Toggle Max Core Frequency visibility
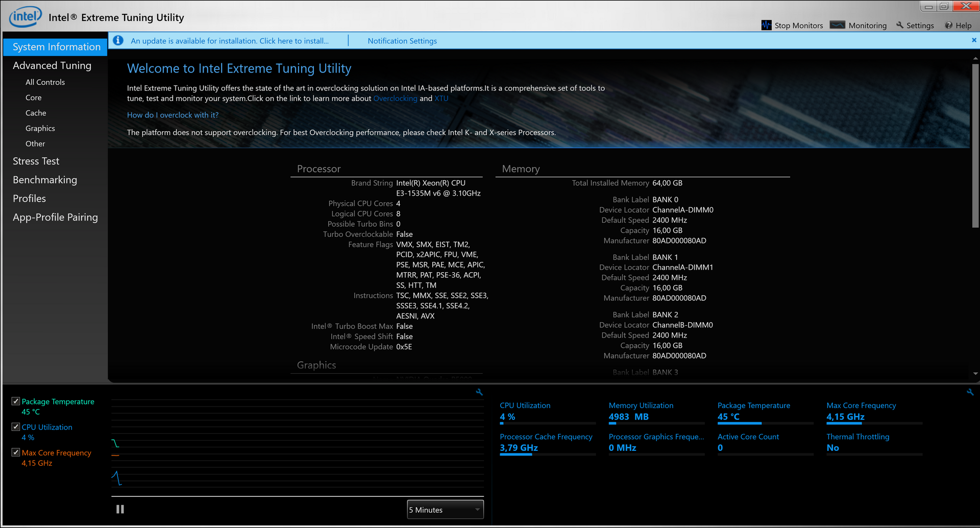This screenshot has height=528, width=980. (x=15, y=452)
